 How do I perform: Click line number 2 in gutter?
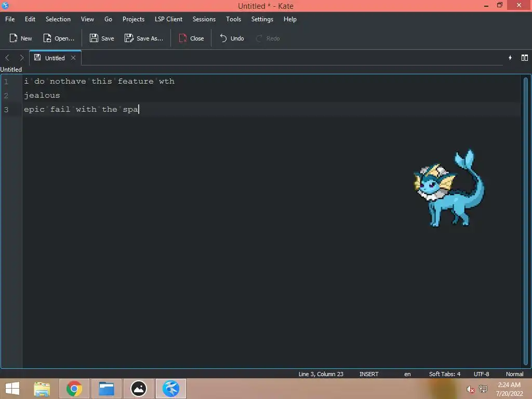click(6, 96)
